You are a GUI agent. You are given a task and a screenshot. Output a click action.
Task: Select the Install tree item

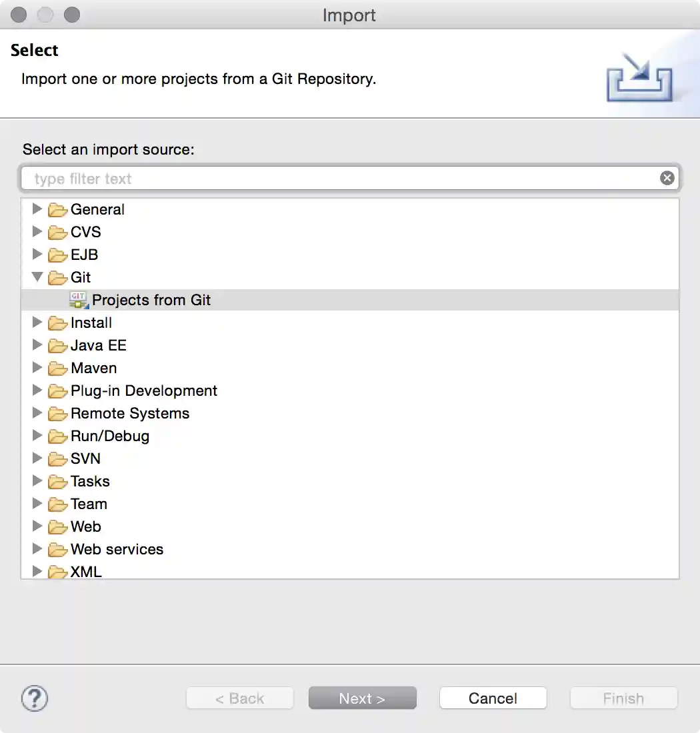[x=91, y=323]
